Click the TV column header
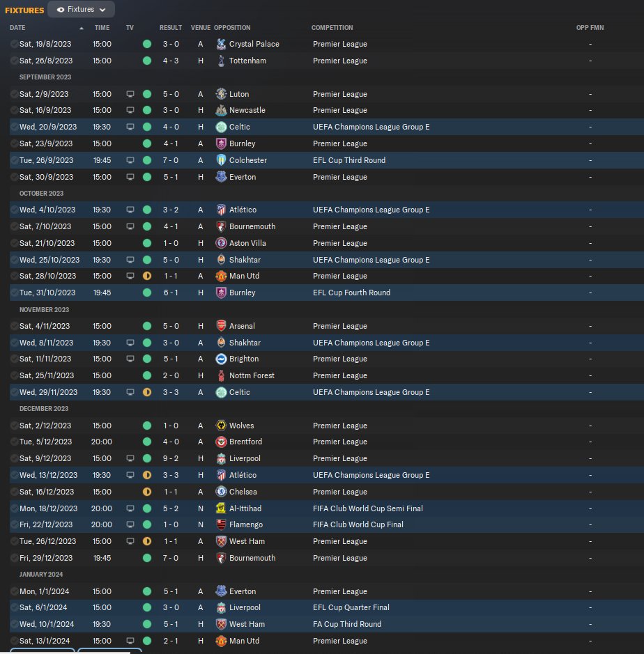This screenshot has width=644, height=654. [x=130, y=28]
